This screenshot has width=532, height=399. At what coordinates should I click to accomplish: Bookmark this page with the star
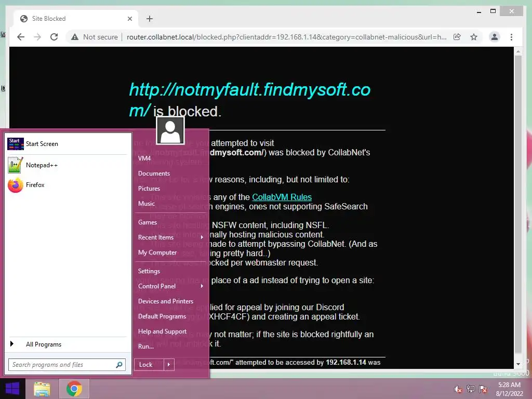pyautogui.click(x=474, y=37)
